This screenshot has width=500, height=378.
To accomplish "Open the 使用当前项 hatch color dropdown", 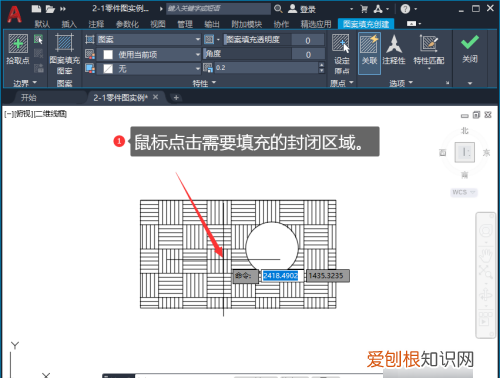I will click(149, 54).
